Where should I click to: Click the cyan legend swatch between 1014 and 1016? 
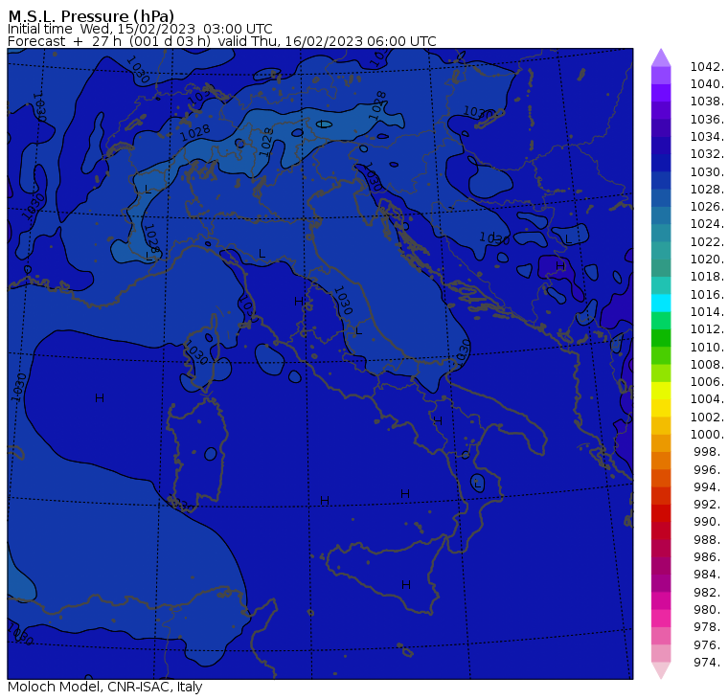(x=661, y=303)
